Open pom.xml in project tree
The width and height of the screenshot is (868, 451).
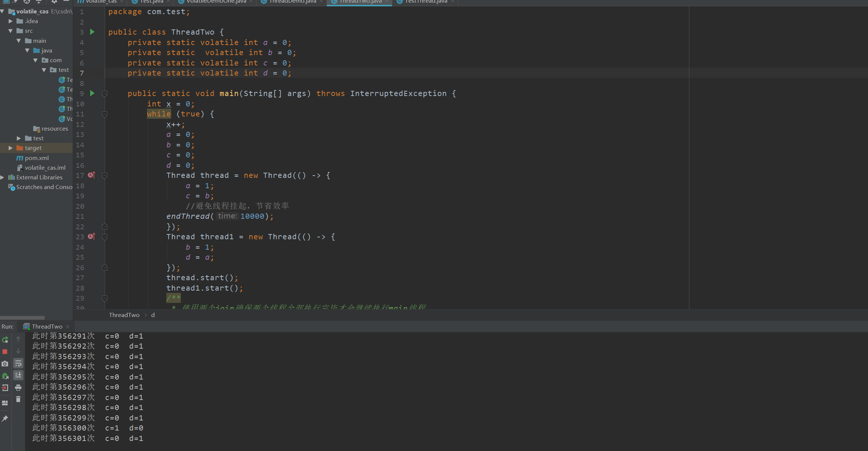[x=36, y=158]
